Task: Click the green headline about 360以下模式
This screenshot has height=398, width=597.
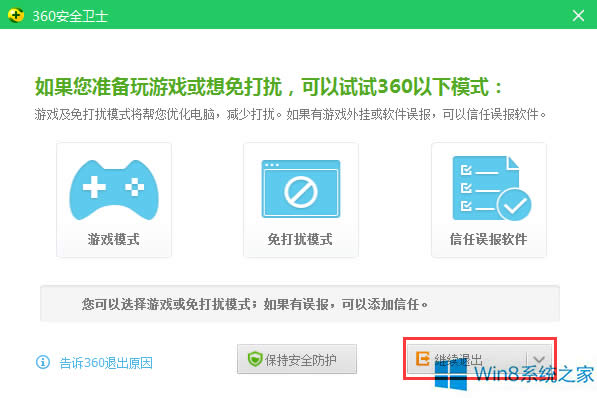Action: pyautogui.click(x=269, y=87)
